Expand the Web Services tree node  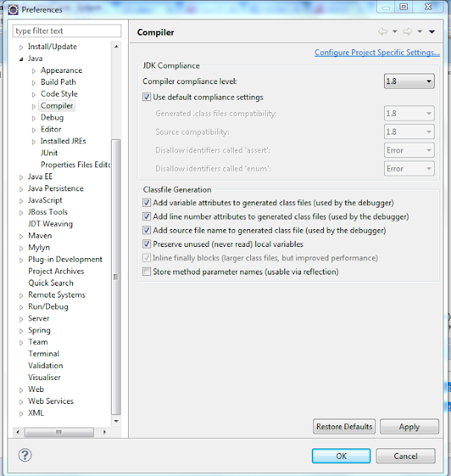point(21,402)
